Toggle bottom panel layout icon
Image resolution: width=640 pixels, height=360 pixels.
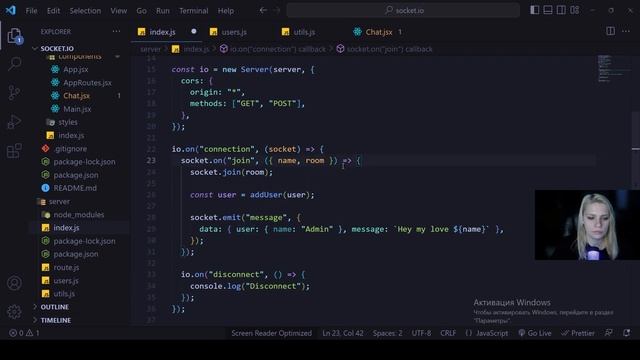coord(548,10)
